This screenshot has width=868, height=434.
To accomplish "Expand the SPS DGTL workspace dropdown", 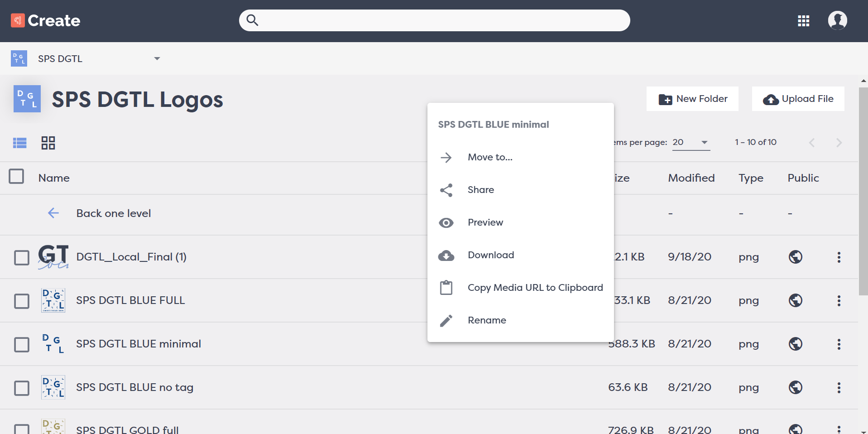I will (x=157, y=58).
